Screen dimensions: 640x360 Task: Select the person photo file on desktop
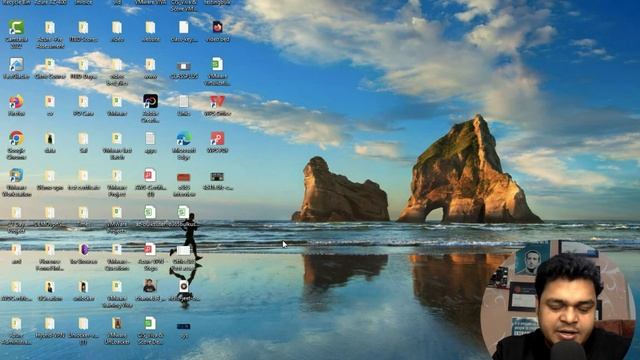click(x=150, y=286)
